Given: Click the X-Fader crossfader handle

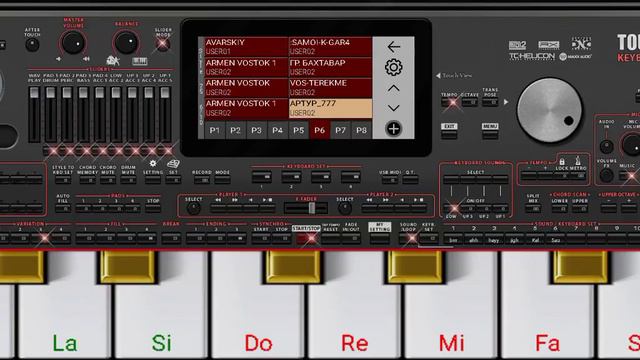Looking at the screenshot, I should click(x=312, y=208).
